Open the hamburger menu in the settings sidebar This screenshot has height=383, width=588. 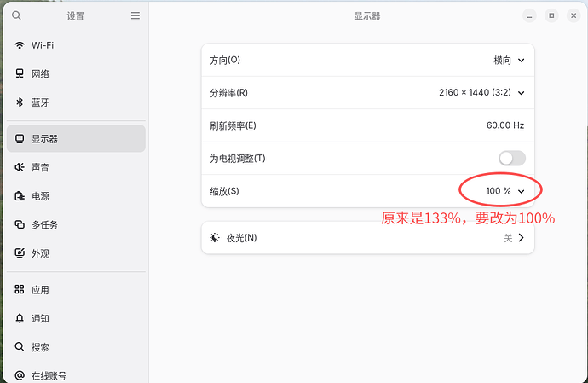pyautogui.click(x=135, y=15)
